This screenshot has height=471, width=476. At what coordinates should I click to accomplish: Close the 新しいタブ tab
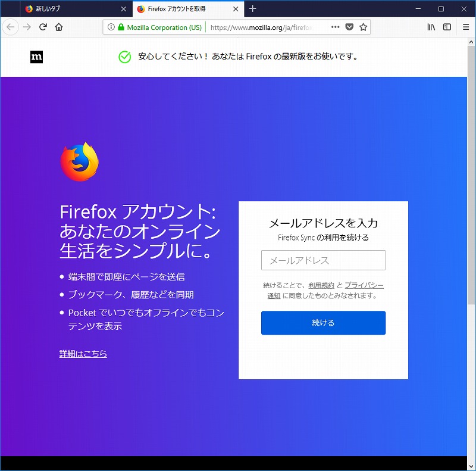pos(124,9)
